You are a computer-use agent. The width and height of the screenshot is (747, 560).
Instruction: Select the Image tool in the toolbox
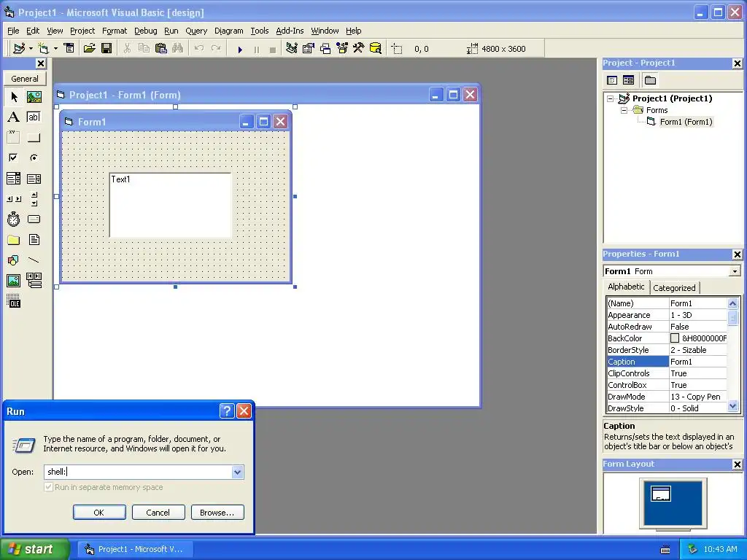pyautogui.click(x=13, y=281)
